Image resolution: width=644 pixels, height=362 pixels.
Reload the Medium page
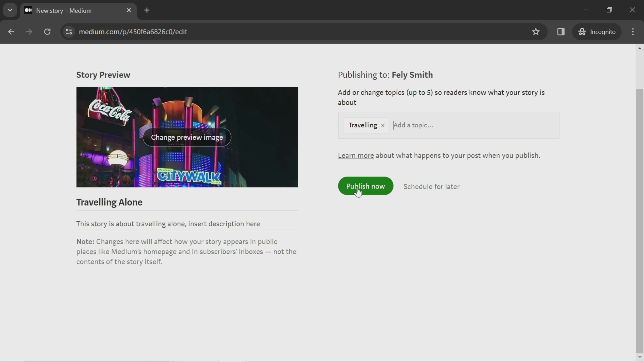[x=47, y=32]
